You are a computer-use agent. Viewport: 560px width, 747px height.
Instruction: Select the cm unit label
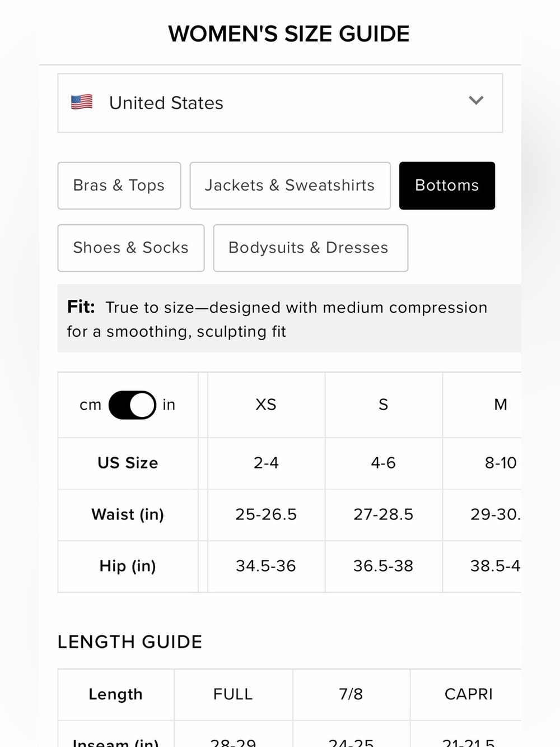91,405
